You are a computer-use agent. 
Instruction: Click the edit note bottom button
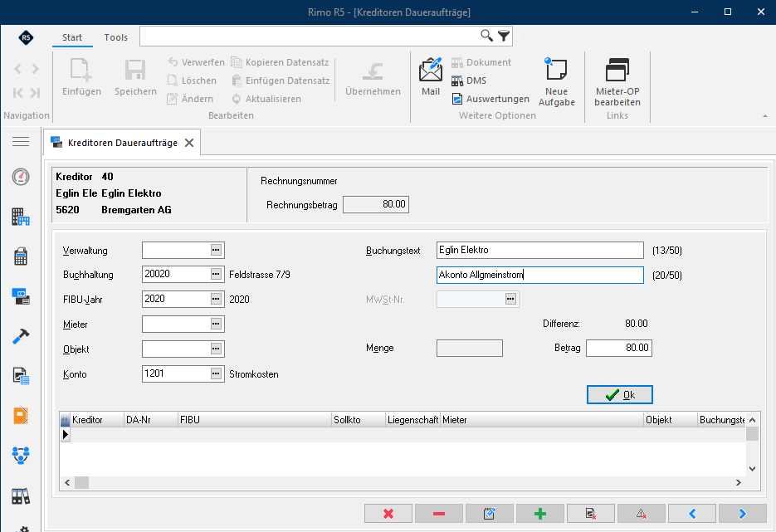click(490, 514)
